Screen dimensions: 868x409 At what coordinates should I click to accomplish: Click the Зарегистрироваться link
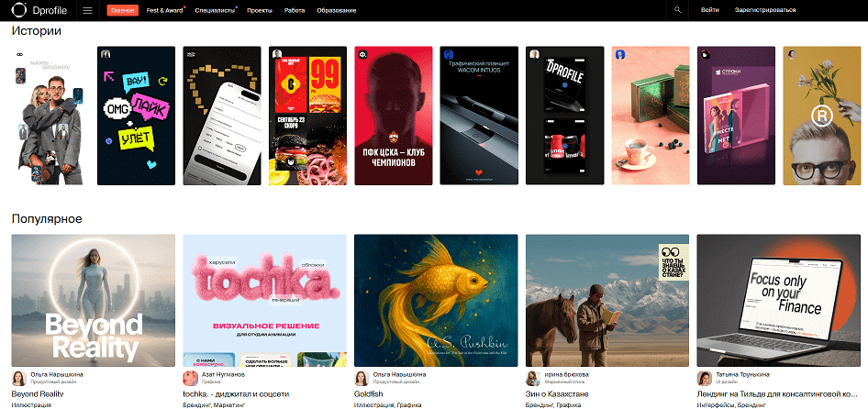pos(765,10)
